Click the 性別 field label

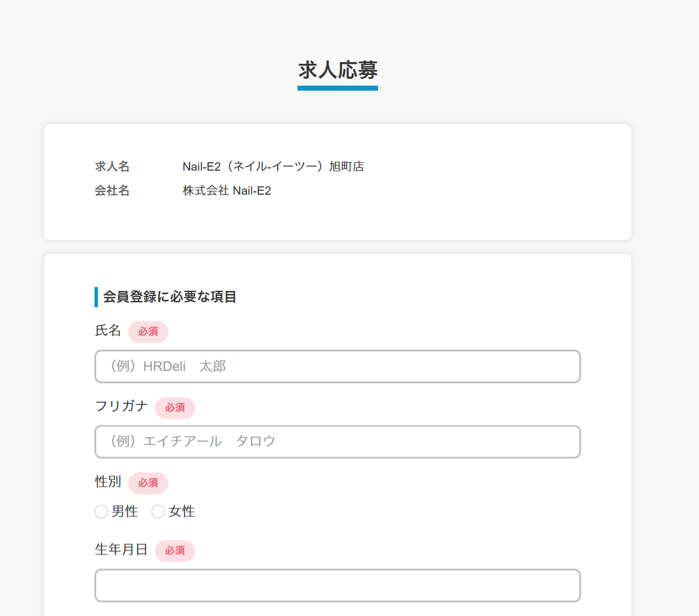108,482
